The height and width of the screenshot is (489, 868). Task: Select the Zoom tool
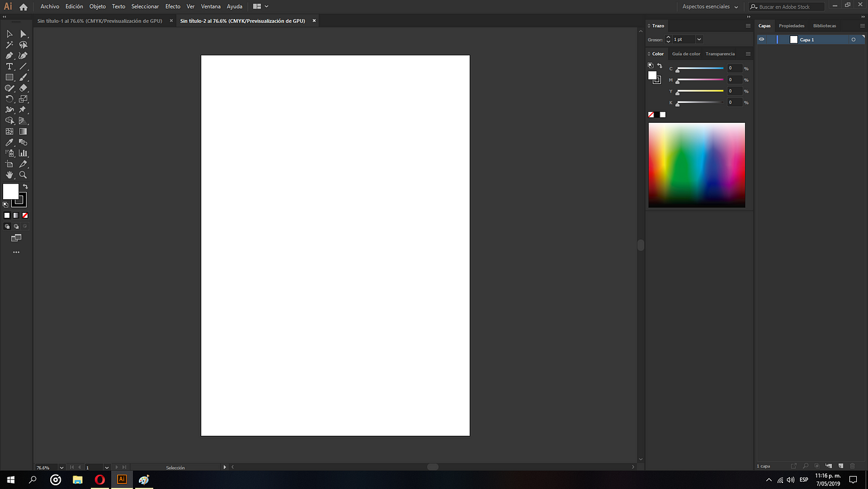pyautogui.click(x=23, y=175)
